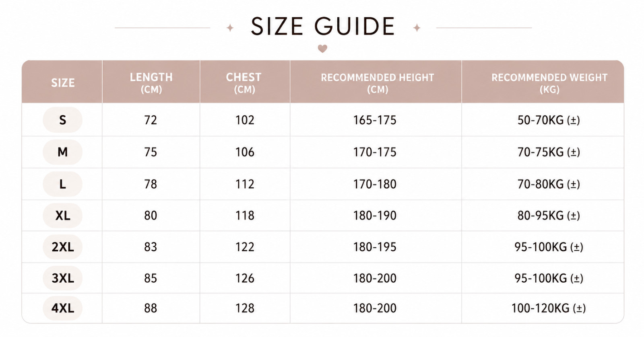Click the SIZE GUIDE title text
Image resolution: width=644 pixels, height=337 pixels.
point(323,27)
